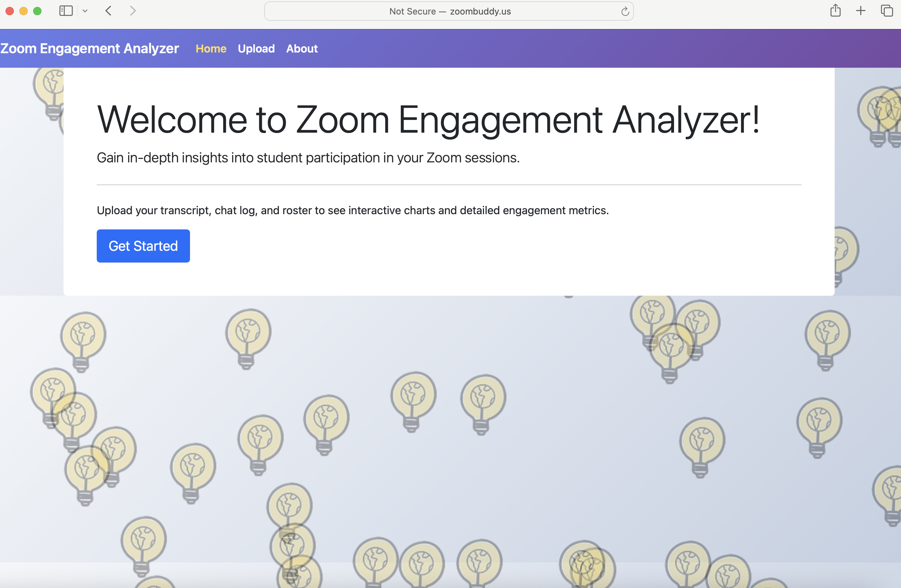Viewport: 901px width, 588px height.
Task: Open the About nav link
Action: click(x=302, y=48)
